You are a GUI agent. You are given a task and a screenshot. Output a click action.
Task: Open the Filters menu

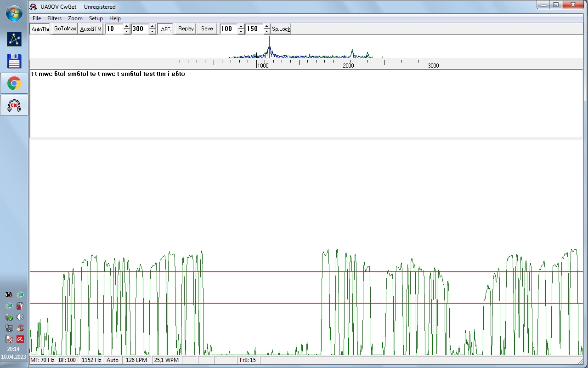(54, 18)
